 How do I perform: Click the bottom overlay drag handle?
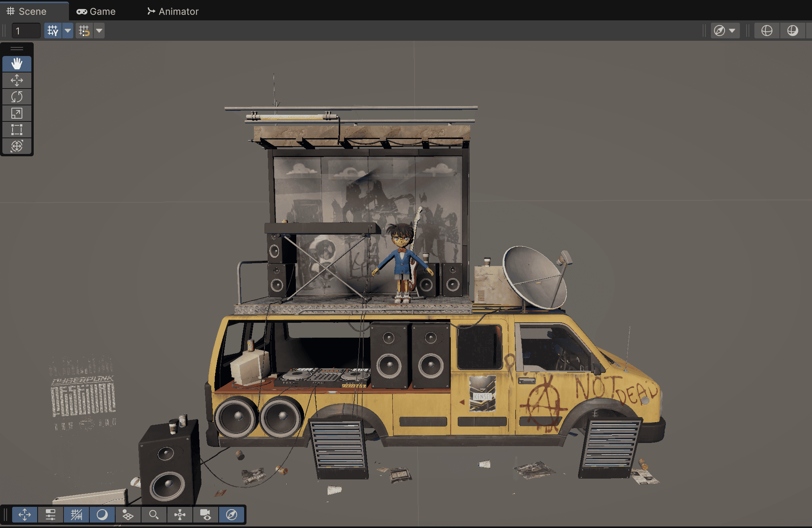coord(6,515)
